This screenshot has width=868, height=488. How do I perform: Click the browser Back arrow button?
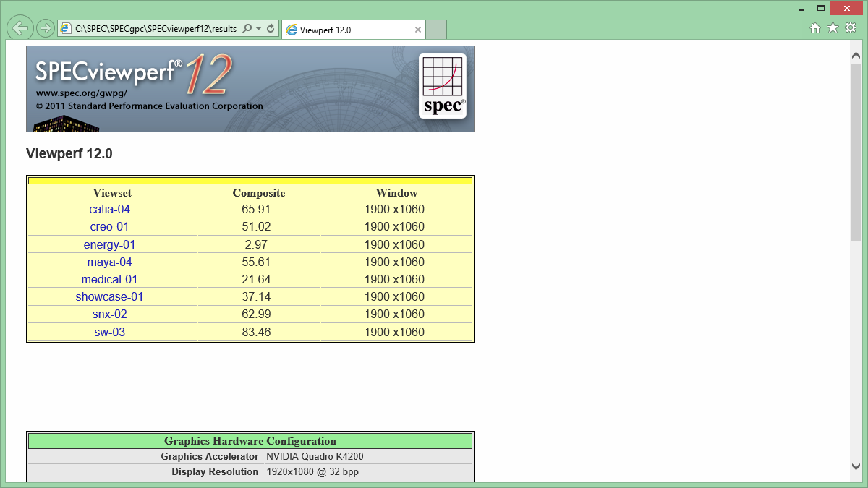(x=20, y=28)
